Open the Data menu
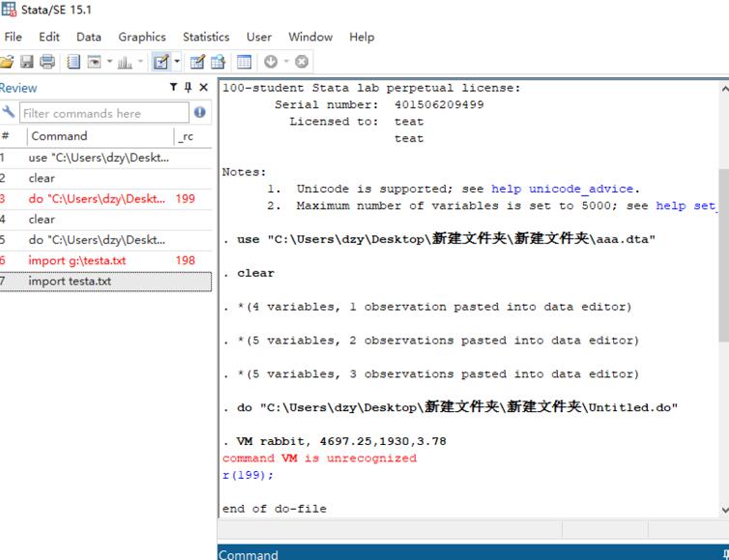Viewport: 729px width, 560px height. tap(89, 37)
